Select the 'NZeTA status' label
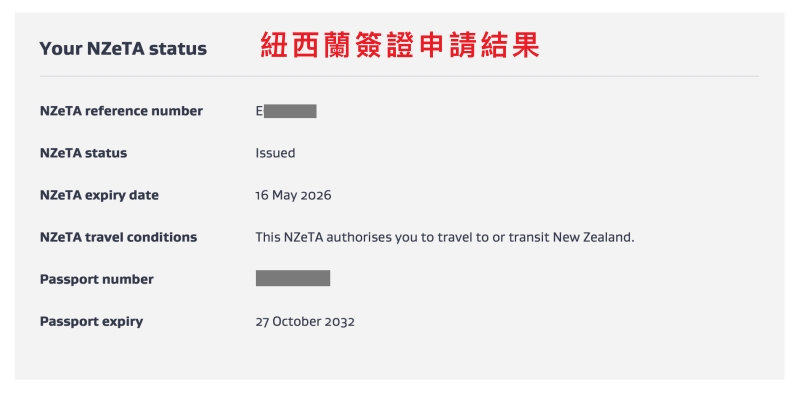Image resolution: width=800 pixels, height=394 pixels. (x=83, y=153)
